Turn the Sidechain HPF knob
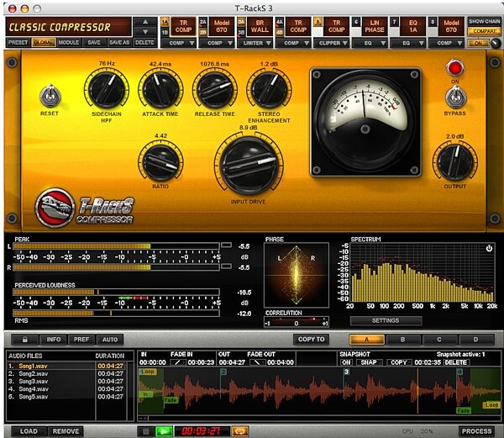This screenshot has height=438, width=504. point(107,89)
